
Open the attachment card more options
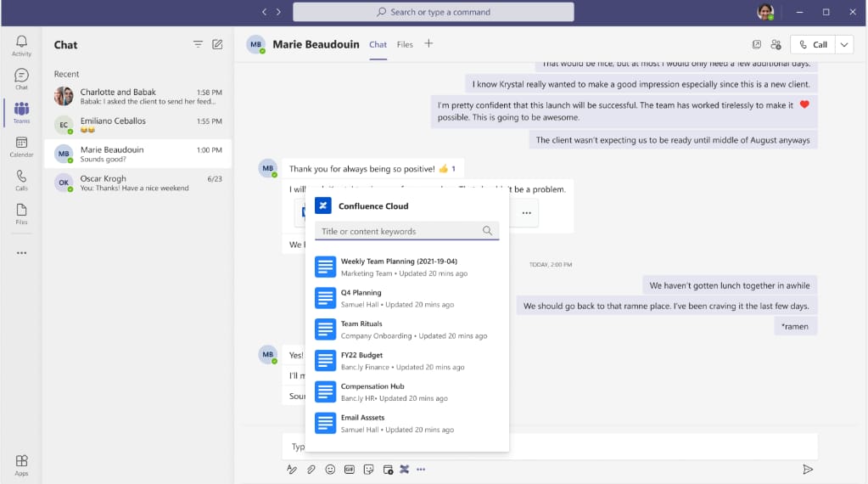coord(526,212)
